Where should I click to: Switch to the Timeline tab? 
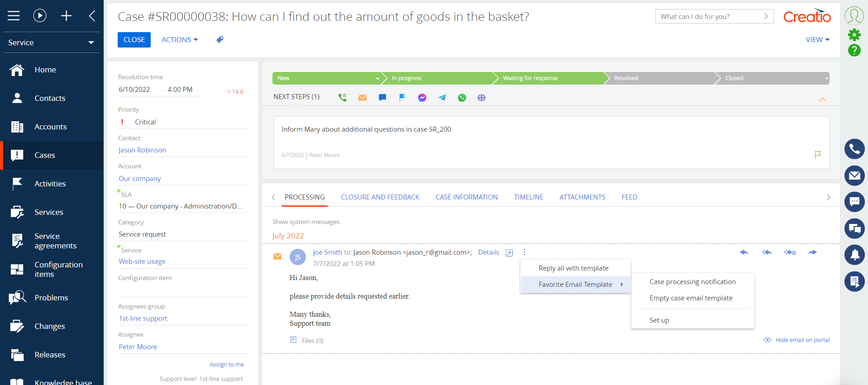pos(529,197)
